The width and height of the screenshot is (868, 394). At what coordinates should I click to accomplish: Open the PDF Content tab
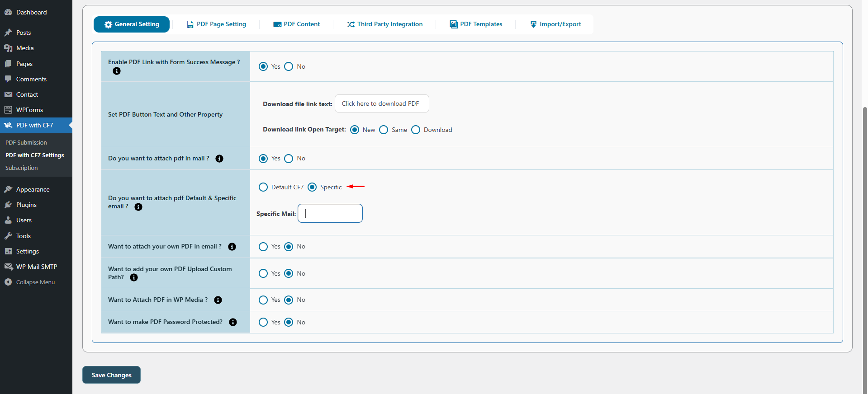tap(296, 24)
